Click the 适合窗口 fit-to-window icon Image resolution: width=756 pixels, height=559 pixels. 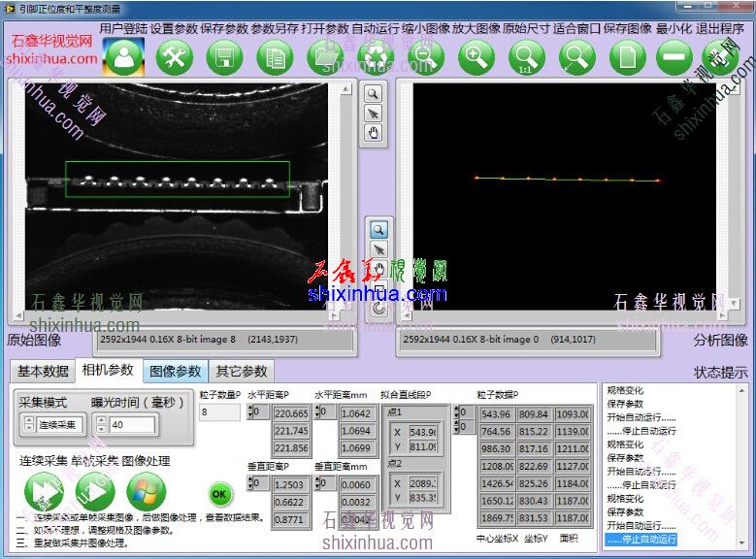[x=576, y=57]
